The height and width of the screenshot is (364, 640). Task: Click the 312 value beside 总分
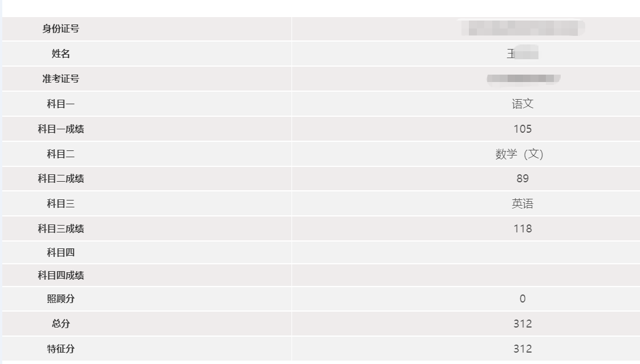(x=522, y=324)
